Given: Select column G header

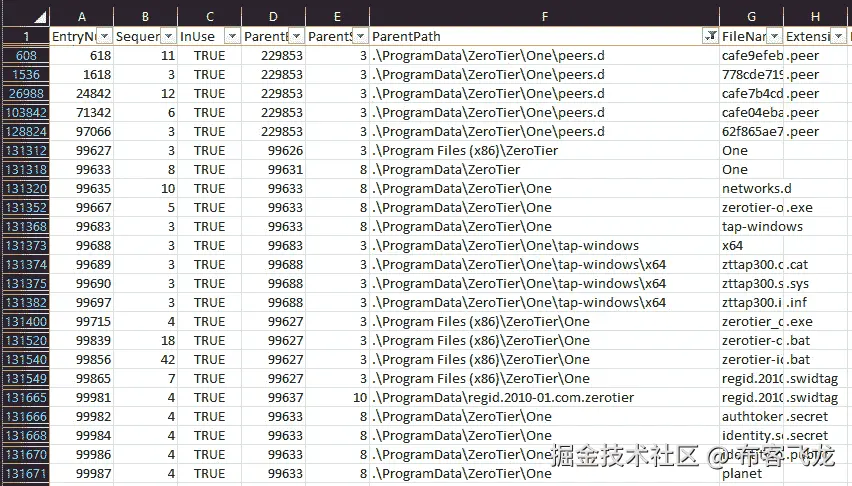Looking at the screenshot, I should point(751,17).
